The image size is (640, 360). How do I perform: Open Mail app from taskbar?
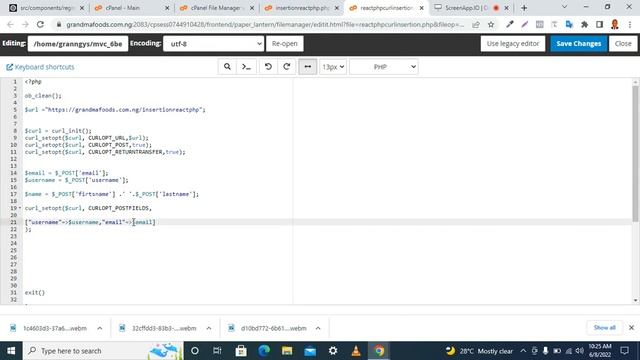coord(310,351)
